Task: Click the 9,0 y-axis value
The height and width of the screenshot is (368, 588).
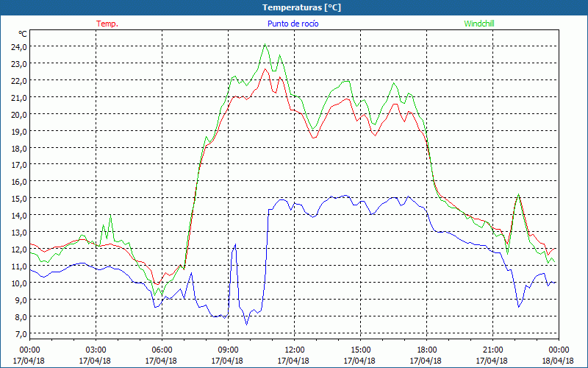Action: click(21, 300)
